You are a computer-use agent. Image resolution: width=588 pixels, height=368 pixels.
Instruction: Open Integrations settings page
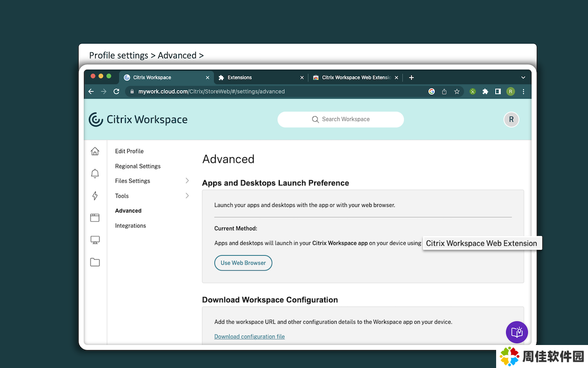click(130, 226)
